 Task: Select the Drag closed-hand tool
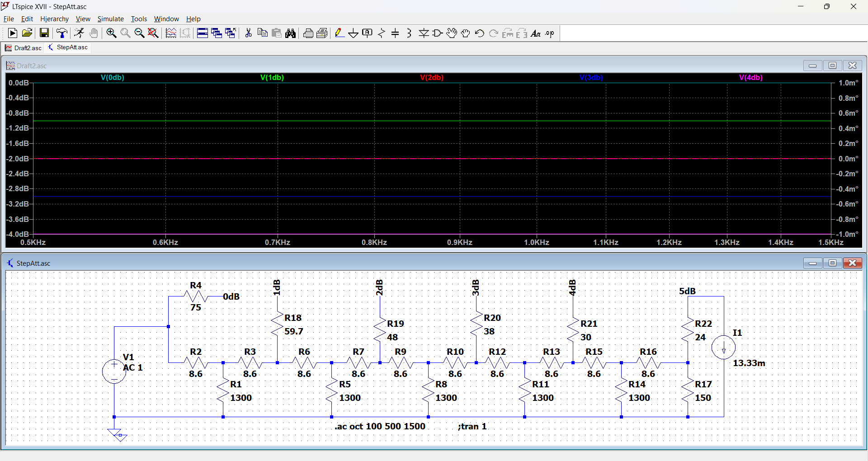(466, 33)
